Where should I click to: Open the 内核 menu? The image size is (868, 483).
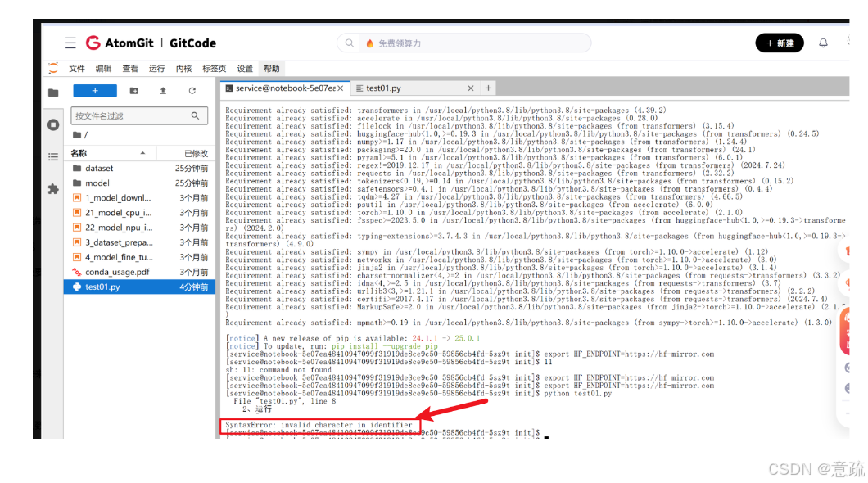tap(183, 69)
